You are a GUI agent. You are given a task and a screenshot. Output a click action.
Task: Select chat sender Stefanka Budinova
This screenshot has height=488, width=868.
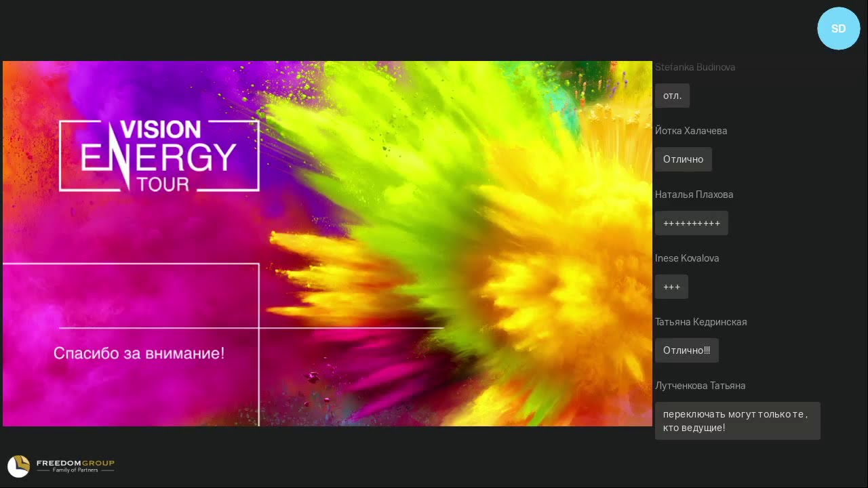click(695, 67)
